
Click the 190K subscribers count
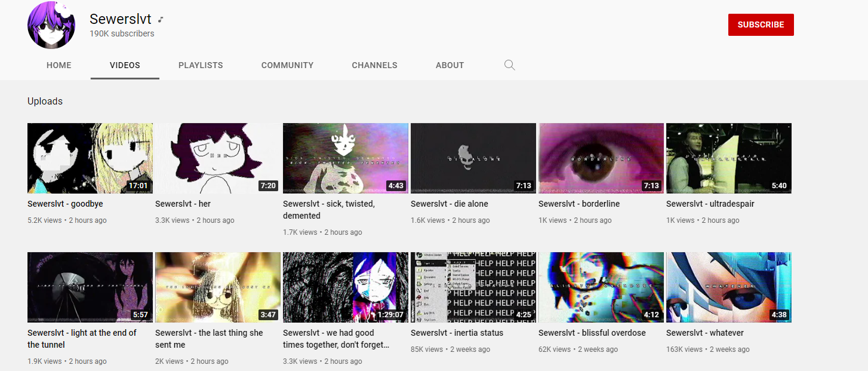pos(122,34)
